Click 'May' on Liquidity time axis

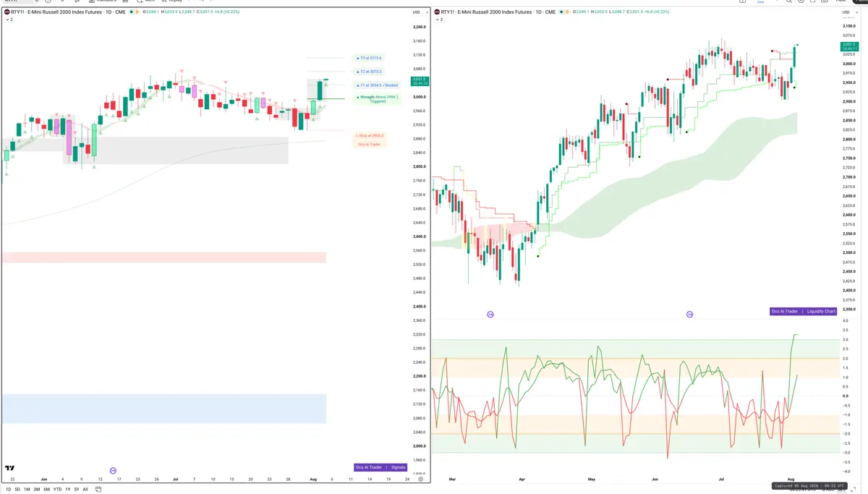pos(591,479)
